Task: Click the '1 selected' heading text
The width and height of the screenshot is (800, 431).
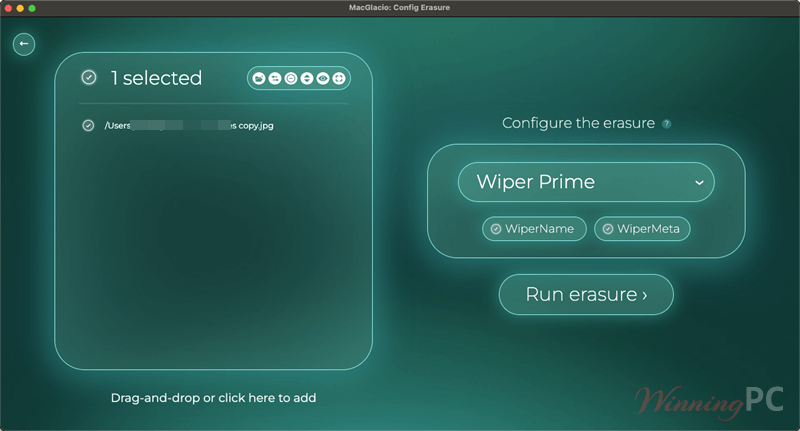Action: [x=156, y=78]
